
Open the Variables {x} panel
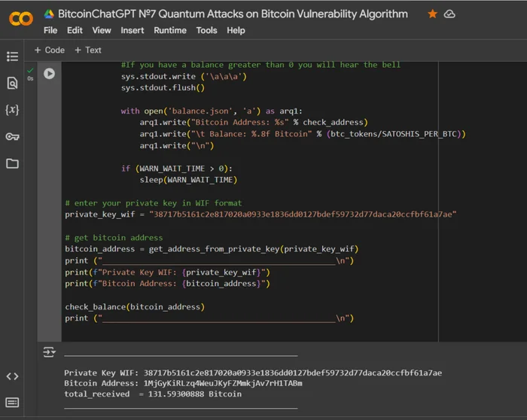point(12,110)
